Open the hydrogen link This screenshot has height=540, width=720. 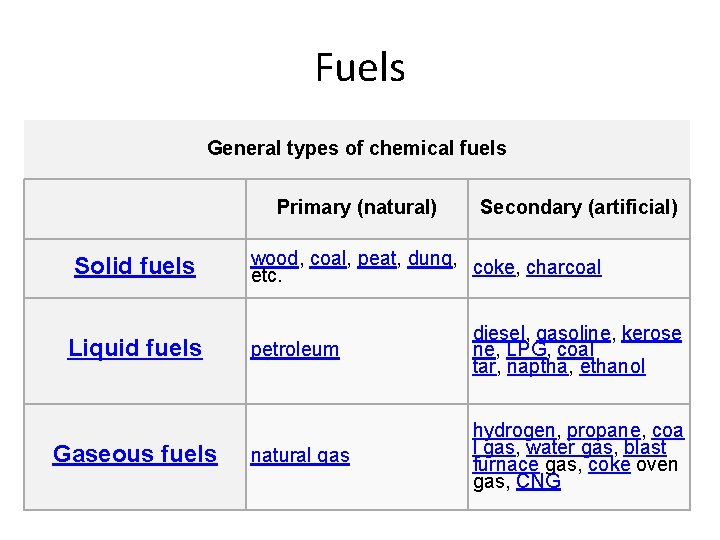[x=515, y=431]
